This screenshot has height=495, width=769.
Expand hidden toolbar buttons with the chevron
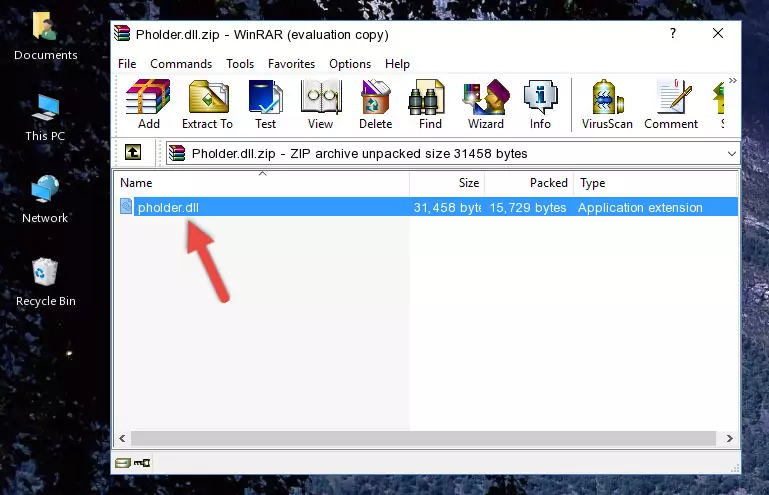(733, 80)
